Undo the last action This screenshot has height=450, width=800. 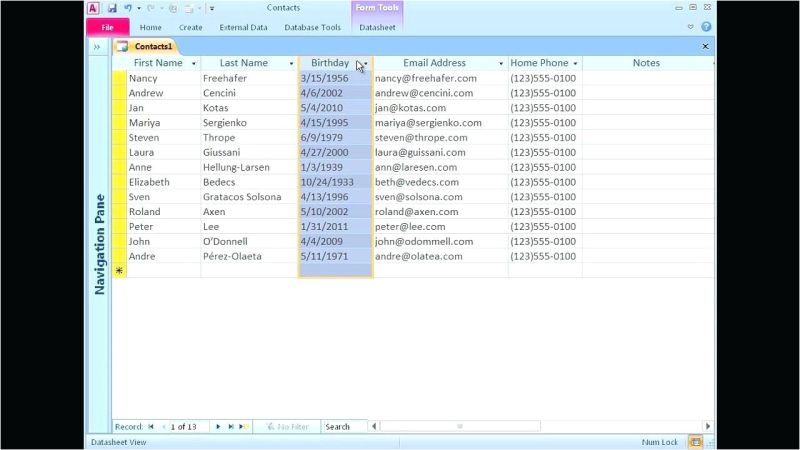pyautogui.click(x=128, y=8)
